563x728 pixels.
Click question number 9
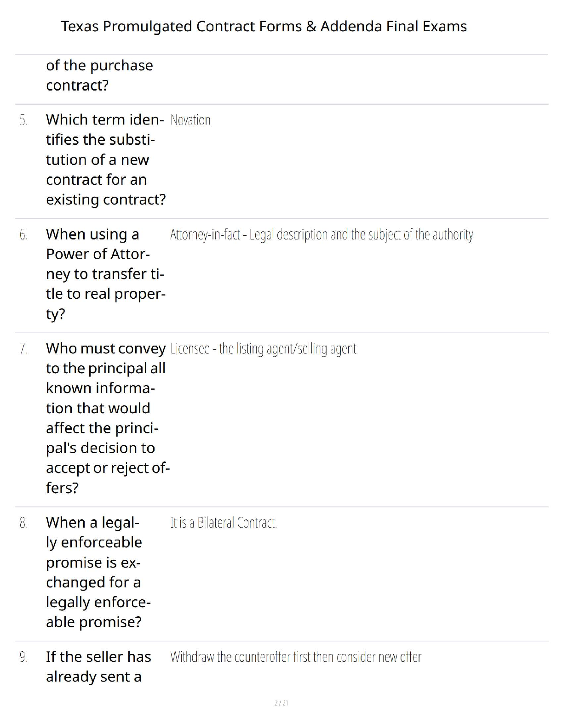tap(23, 657)
